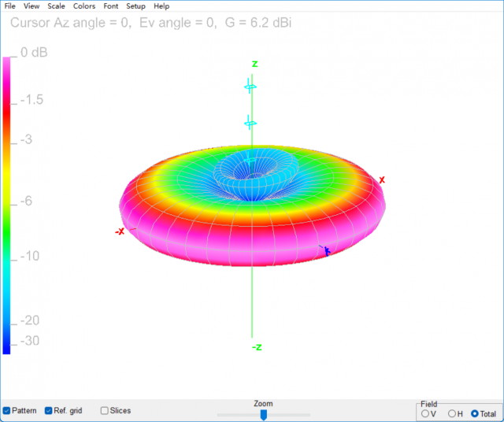Select the Total field radio button
This screenshot has height=422, width=504.
(475, 413)
